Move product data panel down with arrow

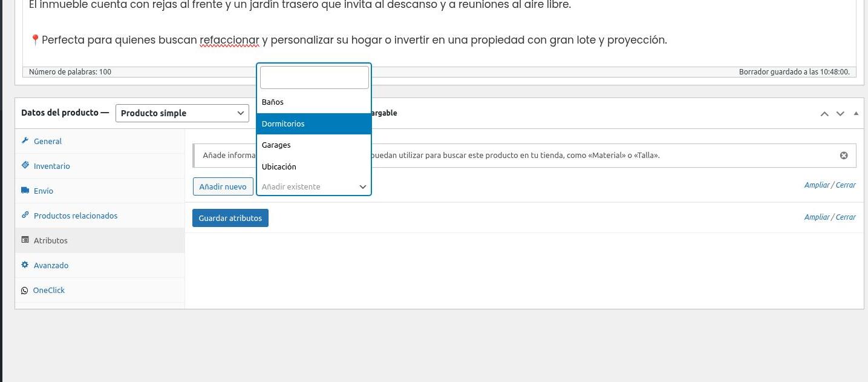840,113
